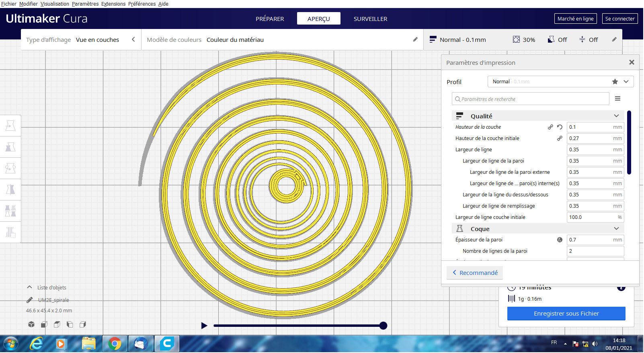Collapse the Qualité settings section
The image size is (644, 353).
(616, 116)
